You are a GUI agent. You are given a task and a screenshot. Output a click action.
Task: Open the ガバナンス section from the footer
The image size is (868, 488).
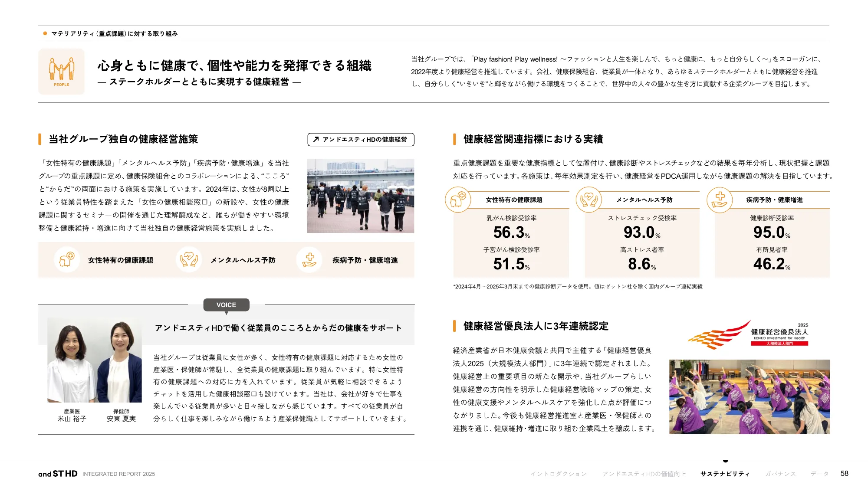coord(780,474)
